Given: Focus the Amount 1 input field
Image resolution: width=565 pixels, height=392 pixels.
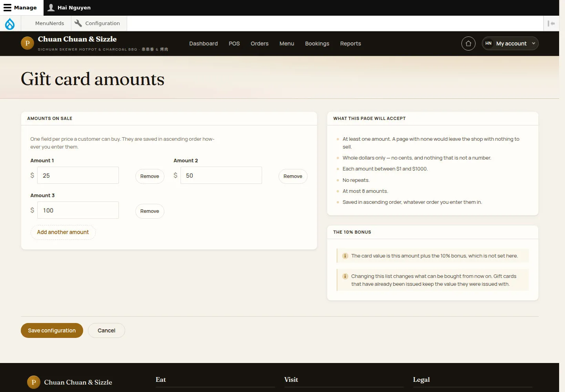Looking at the screenshot, I should 78,175.
